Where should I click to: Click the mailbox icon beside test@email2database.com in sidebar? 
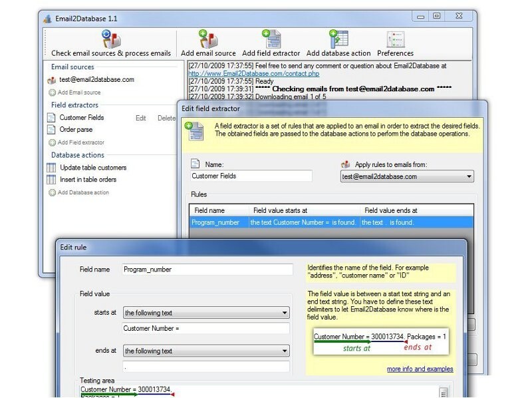tap(52, 80)
